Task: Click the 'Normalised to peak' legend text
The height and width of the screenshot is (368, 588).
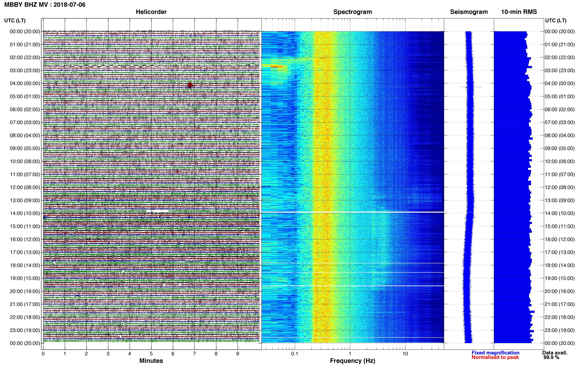Action: pos(495,357)
